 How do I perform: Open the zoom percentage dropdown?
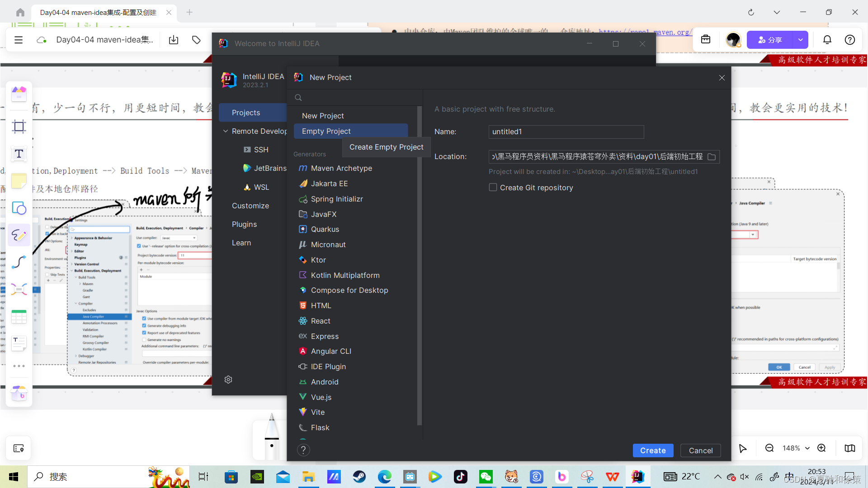click(807, 449)
